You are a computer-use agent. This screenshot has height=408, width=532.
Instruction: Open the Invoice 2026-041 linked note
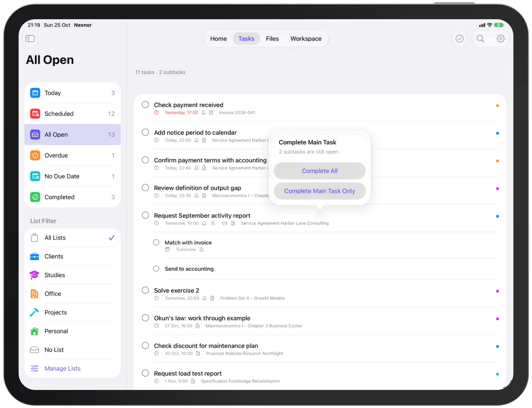[237, 113]
